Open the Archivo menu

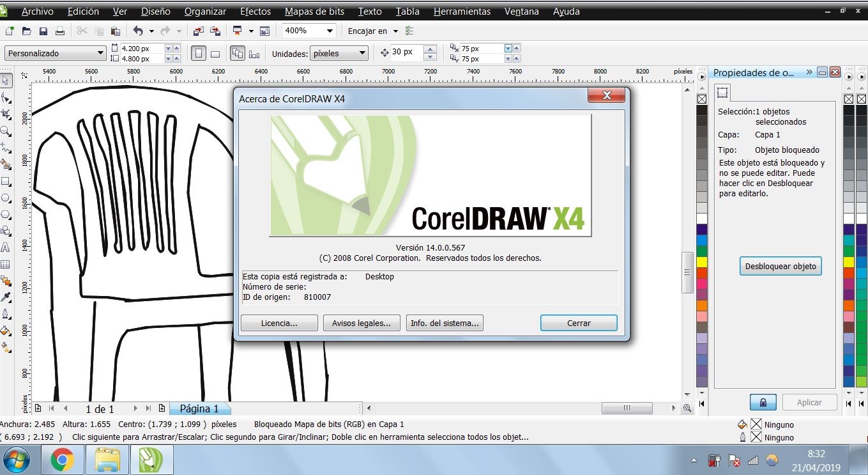point(38,12)
